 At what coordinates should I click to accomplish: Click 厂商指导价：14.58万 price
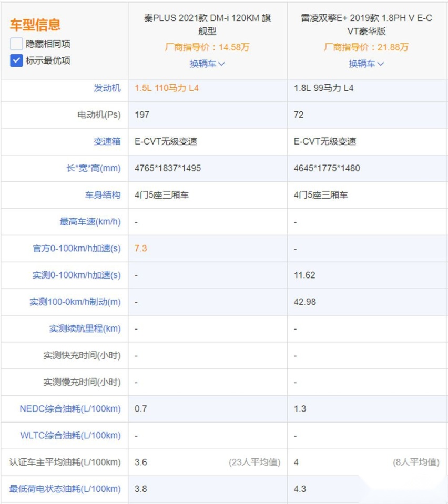click(207, 47)
